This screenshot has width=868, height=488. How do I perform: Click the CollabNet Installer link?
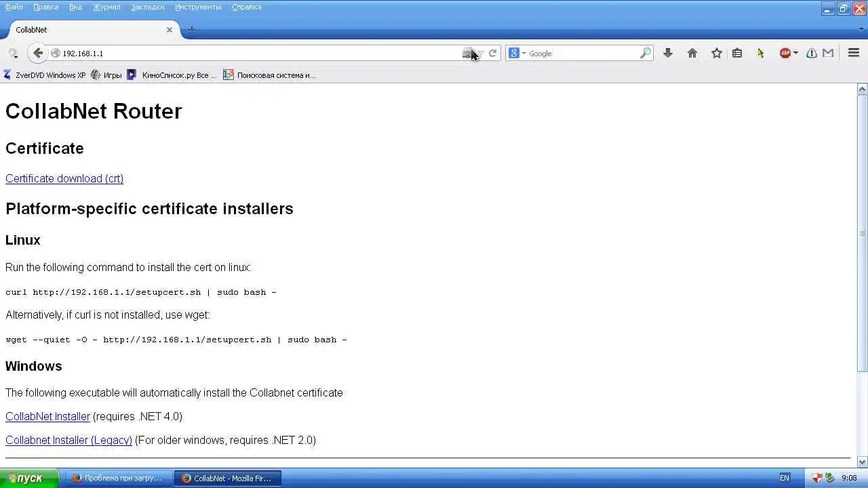tap(47, 416)
